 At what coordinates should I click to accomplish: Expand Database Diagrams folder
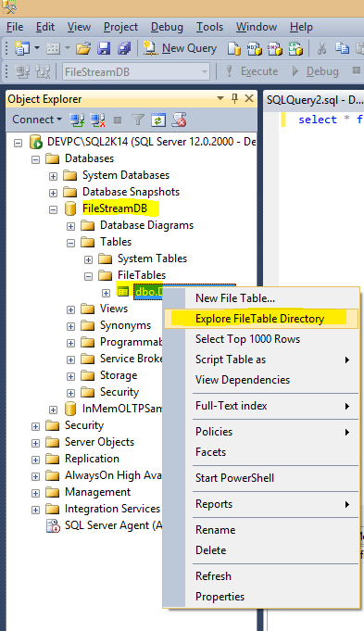(70, 226)
